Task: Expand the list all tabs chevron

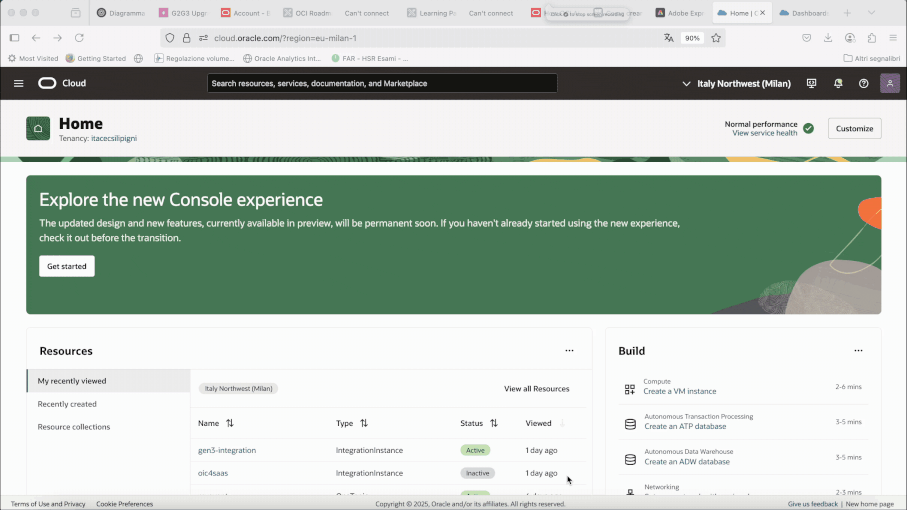Action: coord(871,13)
